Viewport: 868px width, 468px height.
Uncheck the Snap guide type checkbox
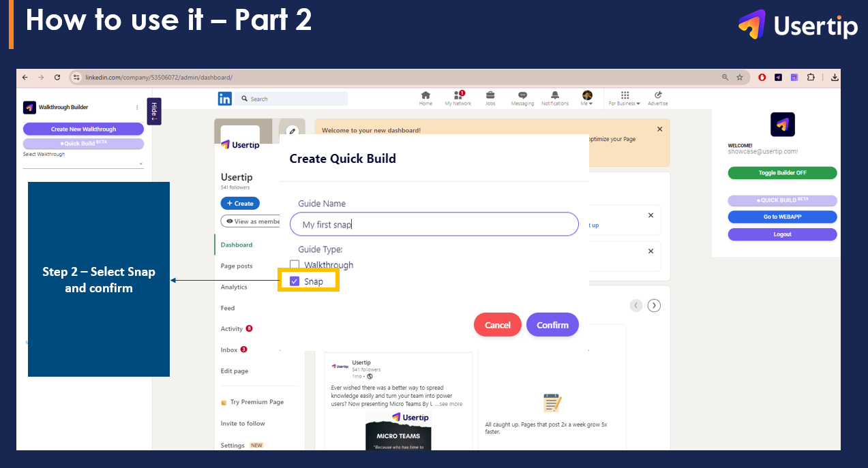tap(295, 281)
